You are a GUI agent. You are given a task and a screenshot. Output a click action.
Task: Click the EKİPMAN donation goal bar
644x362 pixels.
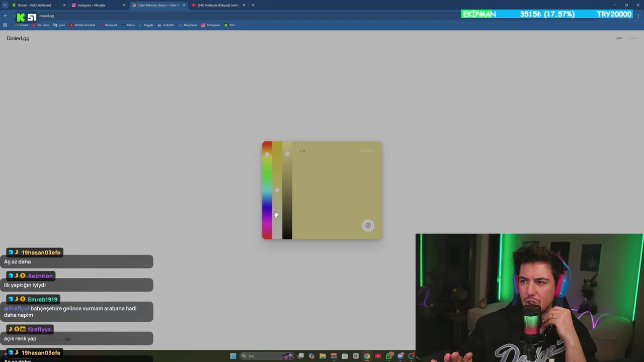click(x=547, y=14)
